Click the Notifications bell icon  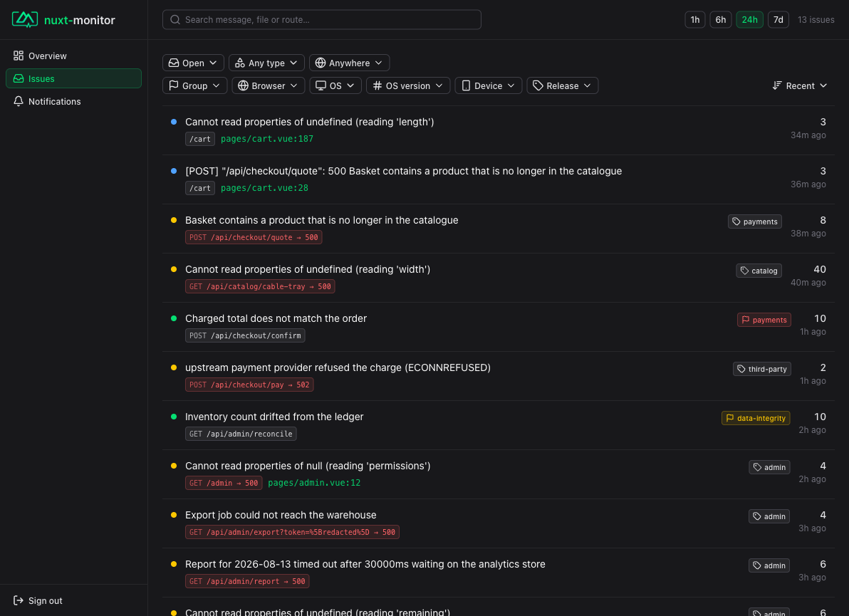pos(19,101)
